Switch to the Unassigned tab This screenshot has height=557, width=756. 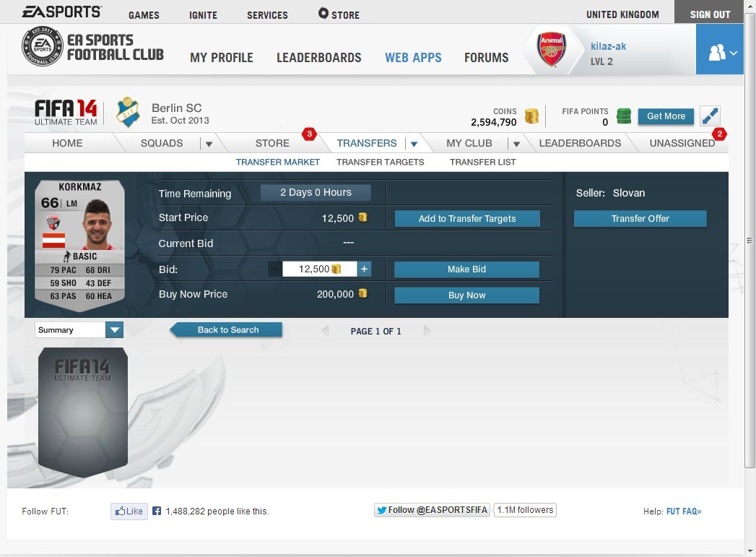pyautogui.click(x=682, y=143)
